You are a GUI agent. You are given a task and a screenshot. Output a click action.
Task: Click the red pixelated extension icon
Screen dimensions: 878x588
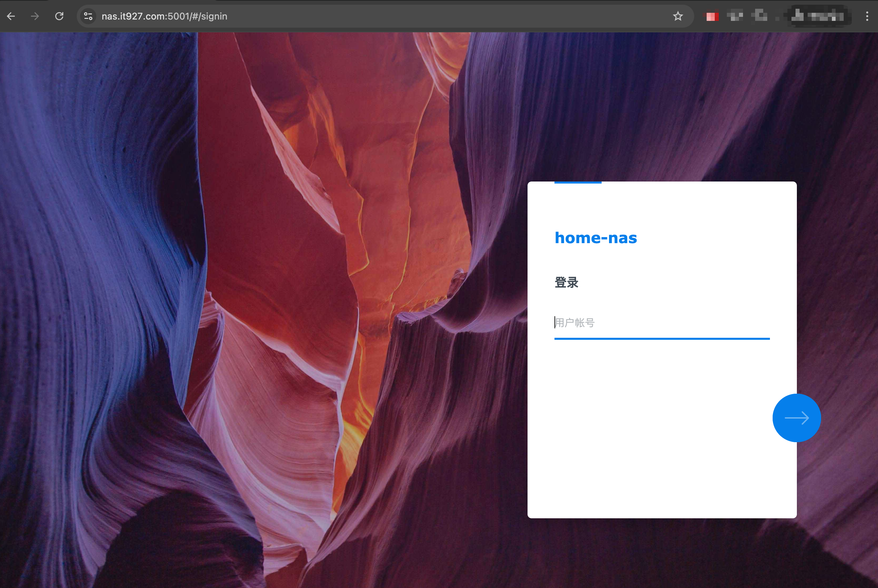pos(712,16)
